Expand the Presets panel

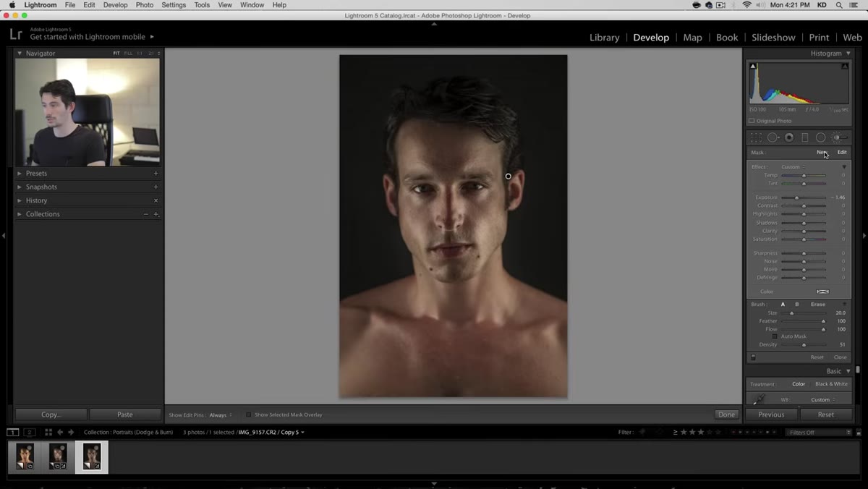coord(20,174)
